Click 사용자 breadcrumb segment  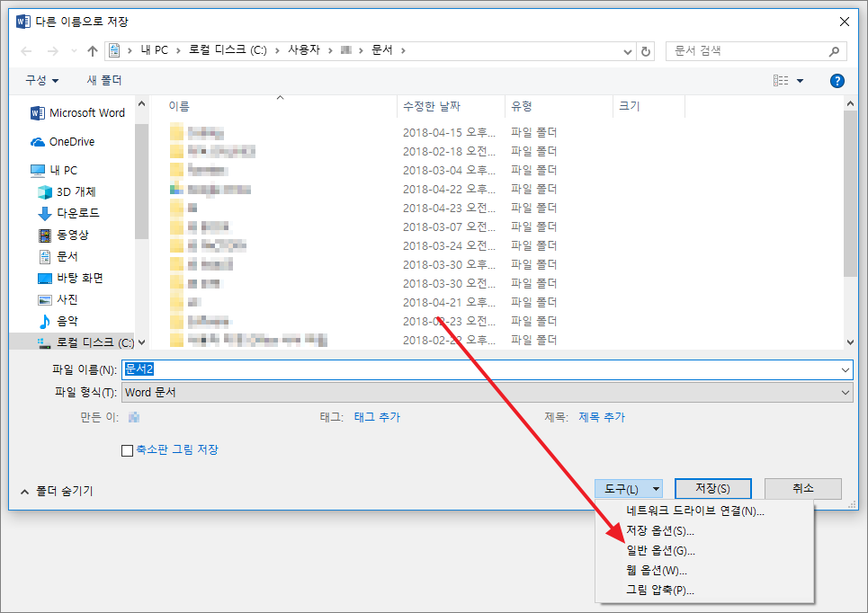304,50
